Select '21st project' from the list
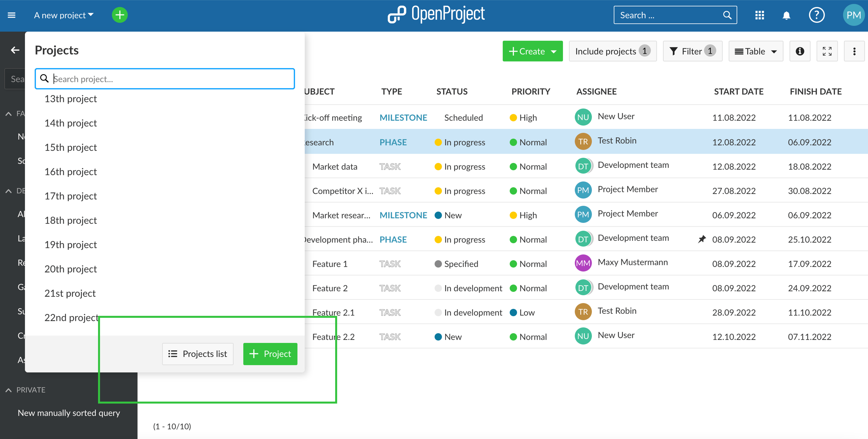 pyautogui.click(x=70, y=293)
